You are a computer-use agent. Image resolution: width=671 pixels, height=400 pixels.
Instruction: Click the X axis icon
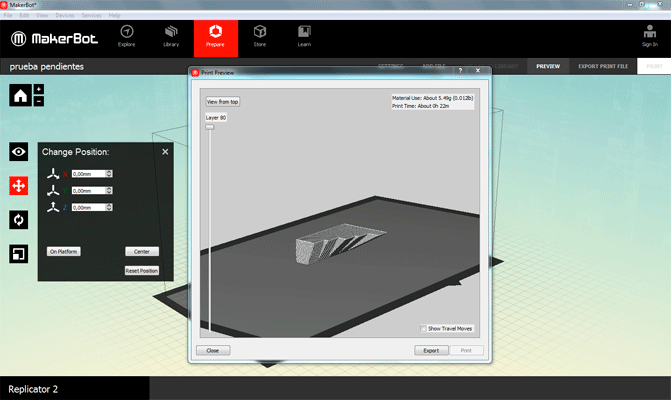point(53,174)
